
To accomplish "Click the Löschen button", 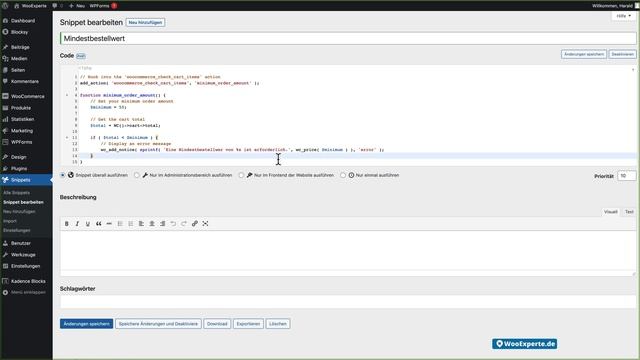I will (x=278, y=324).
